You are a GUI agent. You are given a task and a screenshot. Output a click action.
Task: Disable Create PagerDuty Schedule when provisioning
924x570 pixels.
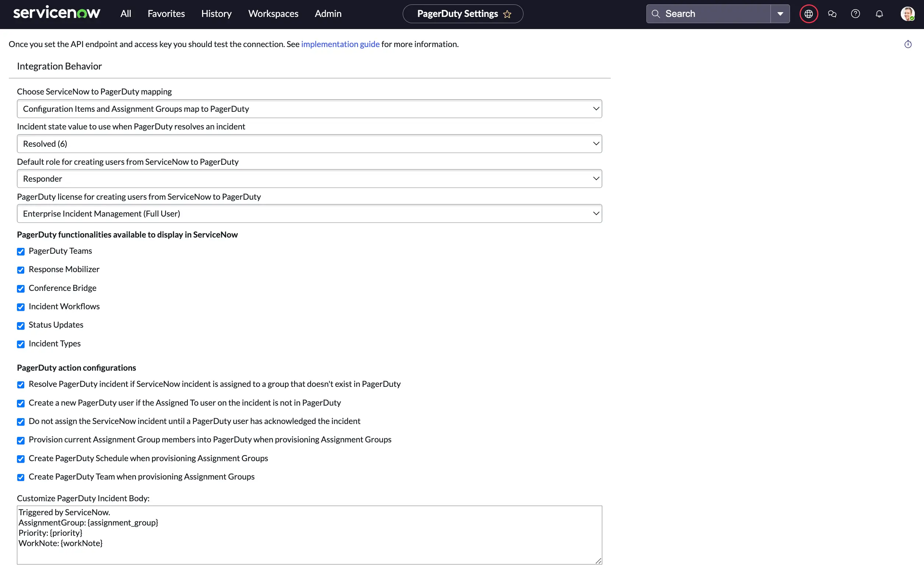coord(21,459)
